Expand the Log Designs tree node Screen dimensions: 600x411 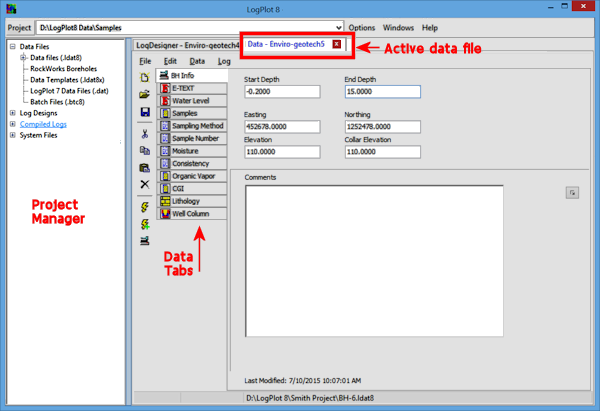click(x=12, y=113)
